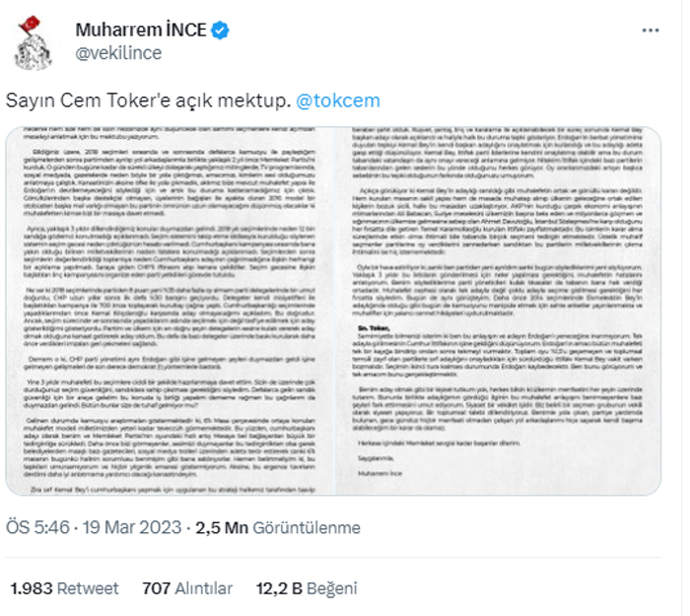690x616 pixels.
Task: Show the 707 Alıntılar quotes list
Action: 187,588
